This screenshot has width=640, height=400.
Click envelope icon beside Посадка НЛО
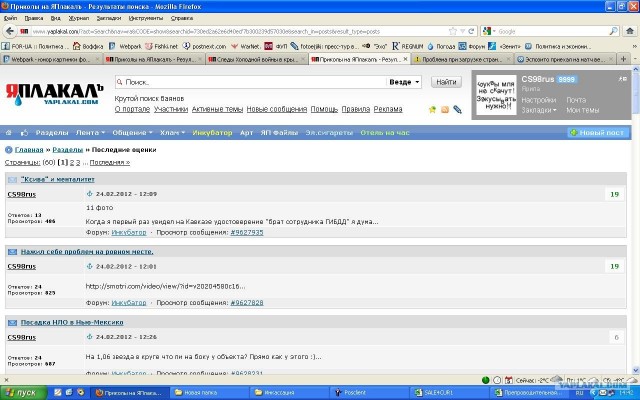pyautogui.click(x=12, y=322)
